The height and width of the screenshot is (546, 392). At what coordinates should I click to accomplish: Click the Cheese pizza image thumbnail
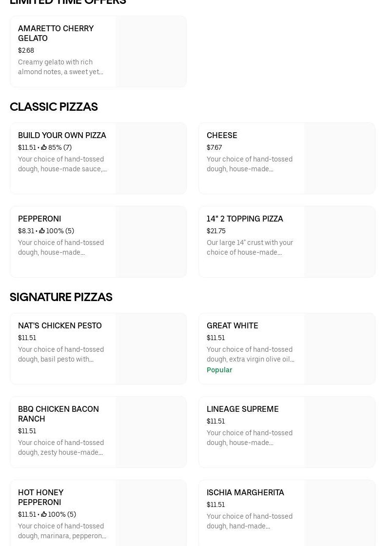click(x=339, y=159)
